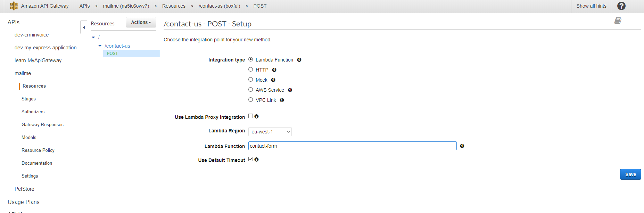This screenshot has width=644, height=213.
Task: Click the Save button
Action: pyautogui.click(x=630, y=174)
